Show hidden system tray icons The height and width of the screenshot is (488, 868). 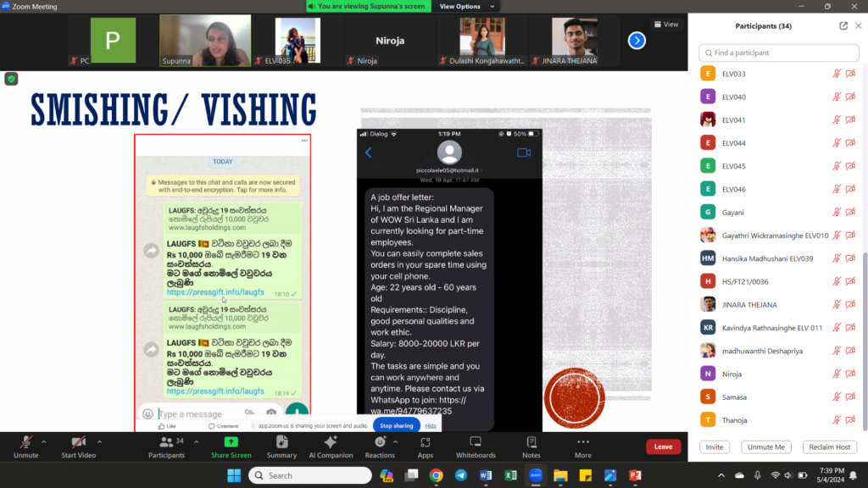point(721,475)
